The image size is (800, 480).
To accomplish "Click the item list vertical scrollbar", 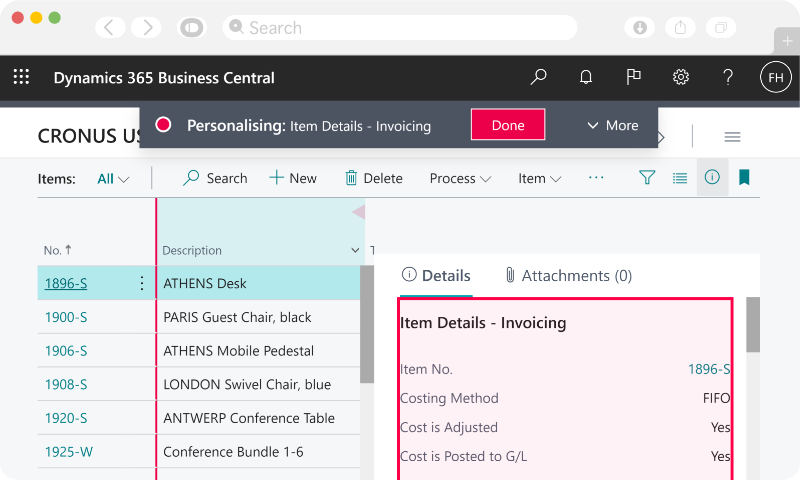I will [x=366, y=324].
